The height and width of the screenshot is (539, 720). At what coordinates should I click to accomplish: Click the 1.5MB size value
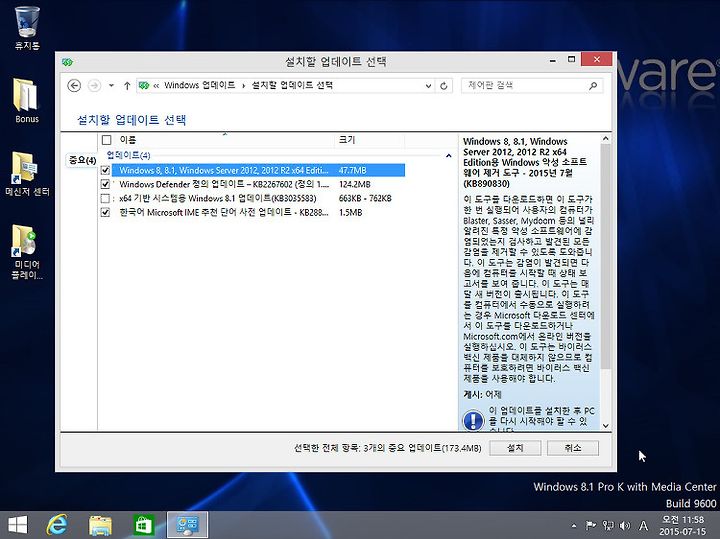(350, 213)
